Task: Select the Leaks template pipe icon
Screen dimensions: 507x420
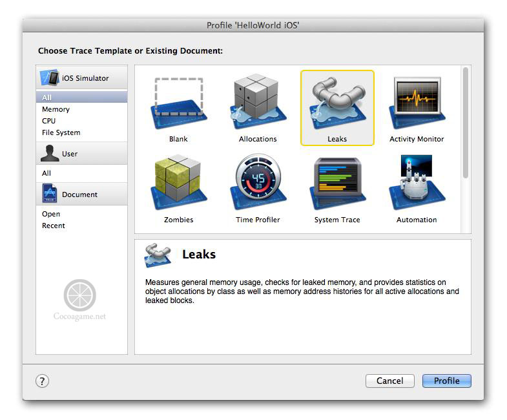Action: (x=337, y=103)
